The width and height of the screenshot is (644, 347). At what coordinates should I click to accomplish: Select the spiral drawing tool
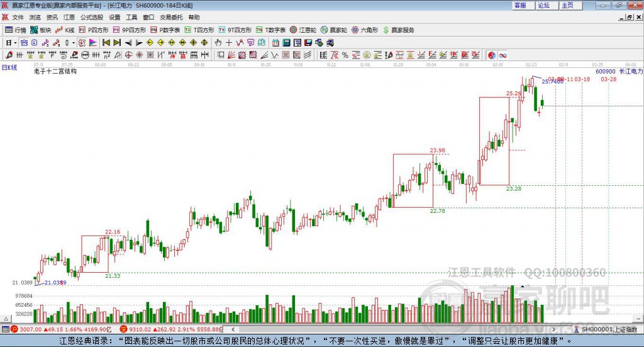[x=64, y=55]
